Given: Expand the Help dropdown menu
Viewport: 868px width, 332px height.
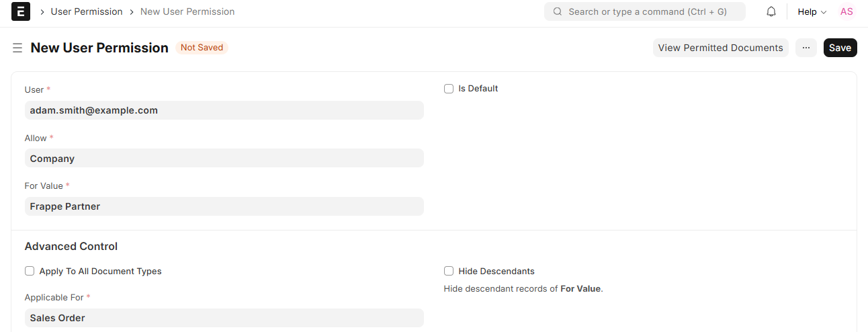Looking at the screenshot, I should pyautogui.click(x=812, y=11).
